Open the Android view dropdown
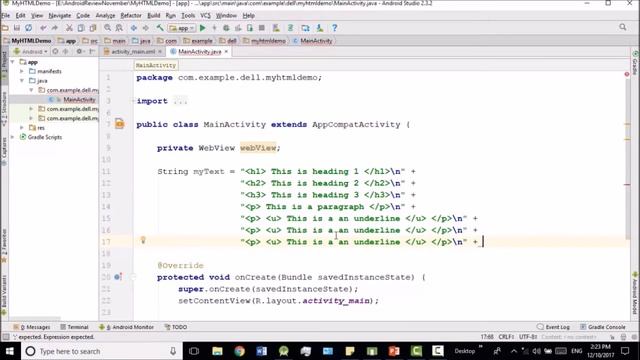The image size is (640, 360). click(31, 52)
